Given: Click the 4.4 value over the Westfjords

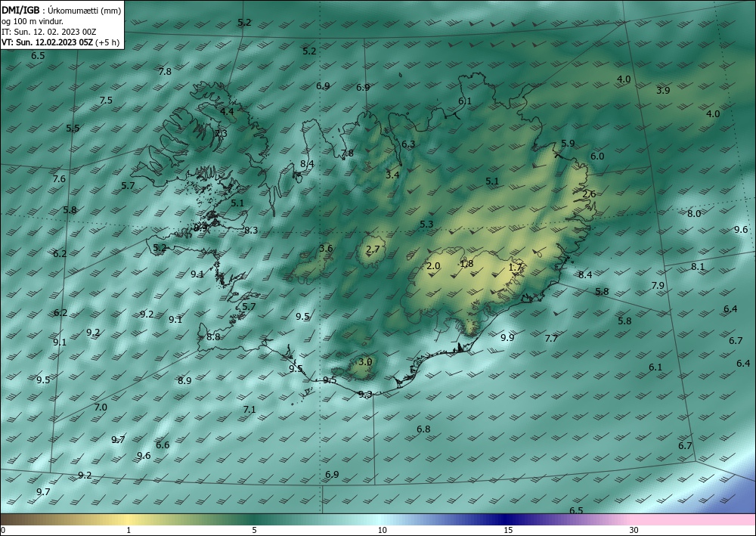Looking at the screenshot, I should (x=227, y=111).
